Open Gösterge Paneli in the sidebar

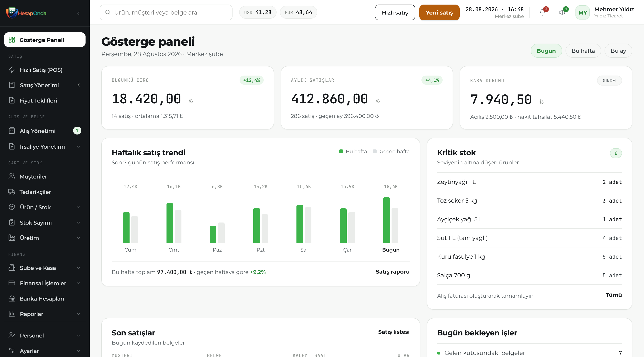tap(45, 40)
